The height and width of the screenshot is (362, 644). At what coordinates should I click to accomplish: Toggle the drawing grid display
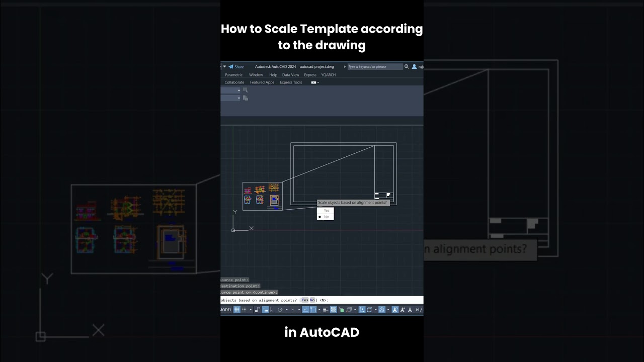point(237,310)
